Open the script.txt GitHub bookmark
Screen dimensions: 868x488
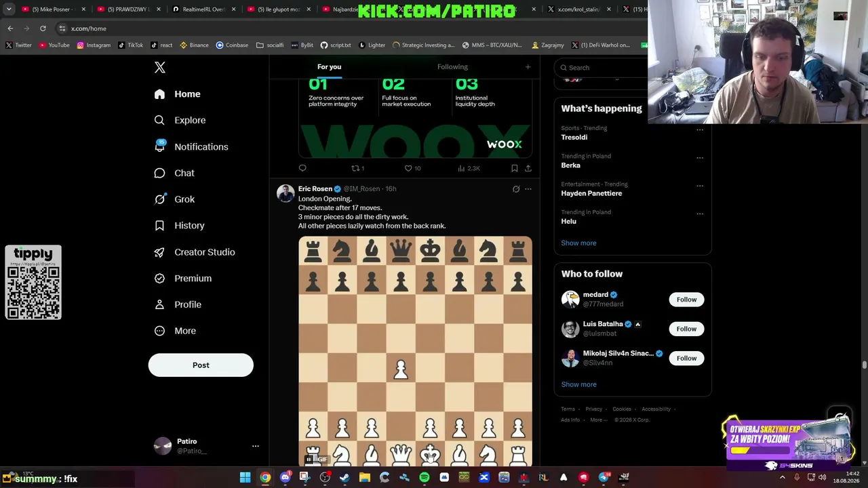[336, 45]
